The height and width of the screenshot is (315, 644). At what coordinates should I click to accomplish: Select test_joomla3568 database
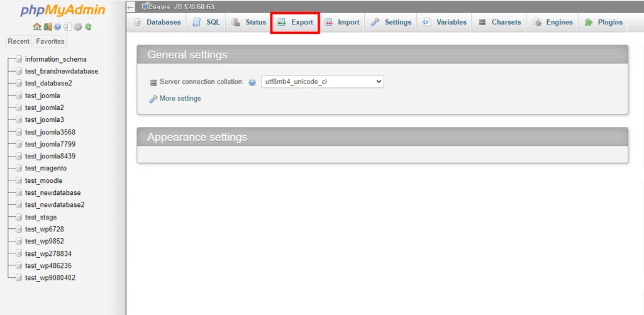50,132
